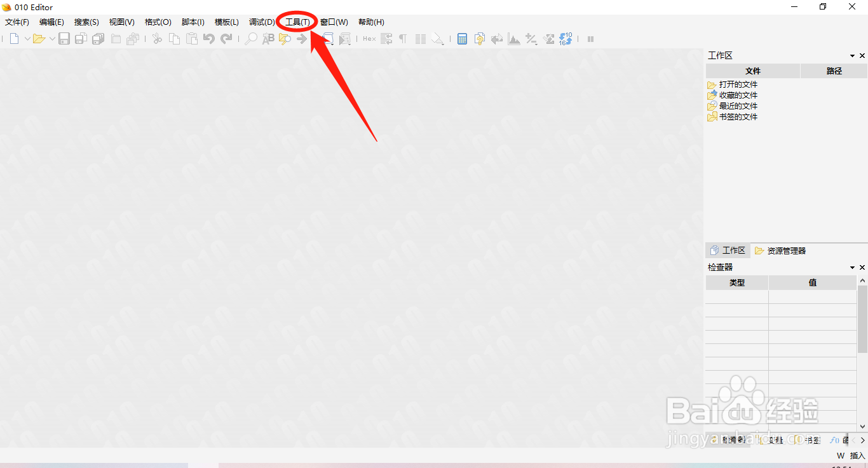Click the 文件 column header
The image size is (868, 468).
[753, 71]
